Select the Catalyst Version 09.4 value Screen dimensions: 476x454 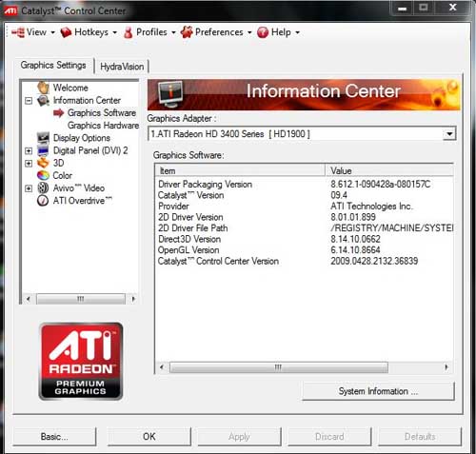(339, 195)
